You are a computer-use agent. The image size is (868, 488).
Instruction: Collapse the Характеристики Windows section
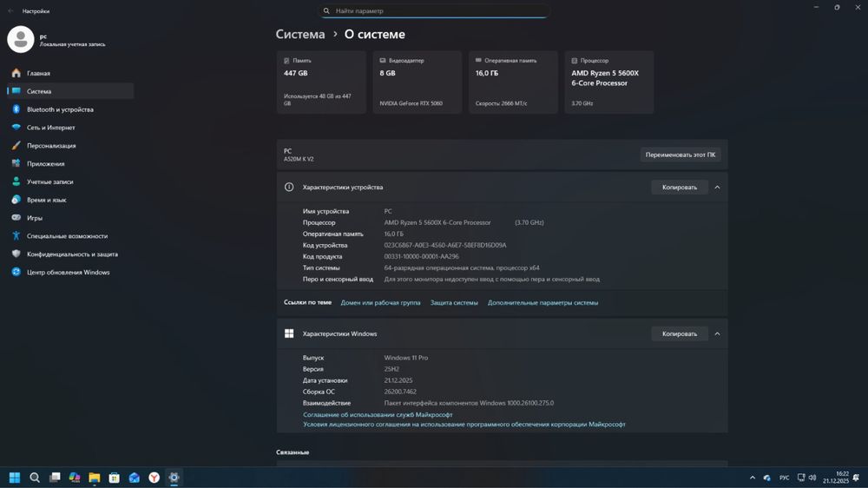click(718, 334)
